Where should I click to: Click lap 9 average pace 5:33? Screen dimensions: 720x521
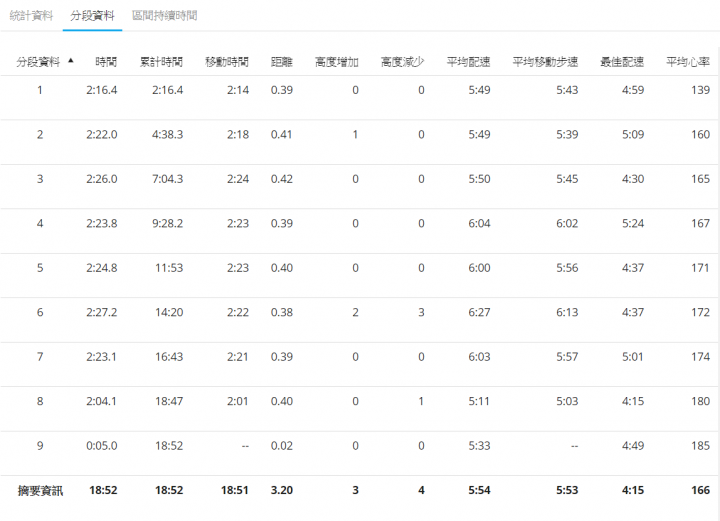[x=479, y=446]
